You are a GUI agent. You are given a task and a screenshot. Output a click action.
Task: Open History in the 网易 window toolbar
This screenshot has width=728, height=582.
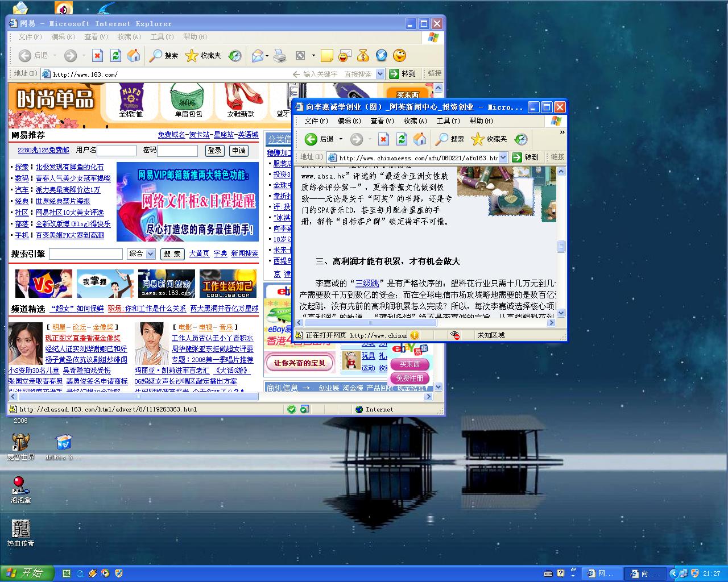point(234,56)
